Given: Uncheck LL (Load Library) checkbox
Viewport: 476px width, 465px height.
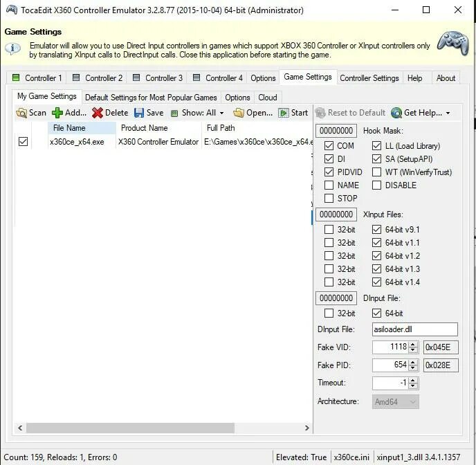Looking at the screenshot, I should pos(376,146).
